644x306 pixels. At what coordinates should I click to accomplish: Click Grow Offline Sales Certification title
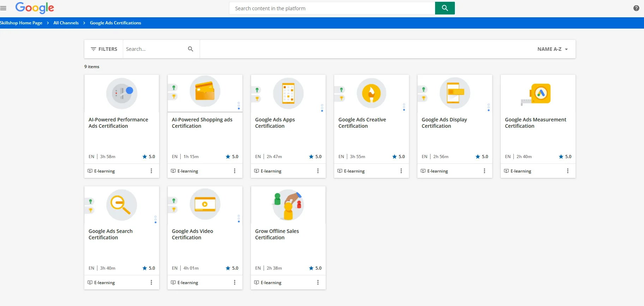pos(277,234)
